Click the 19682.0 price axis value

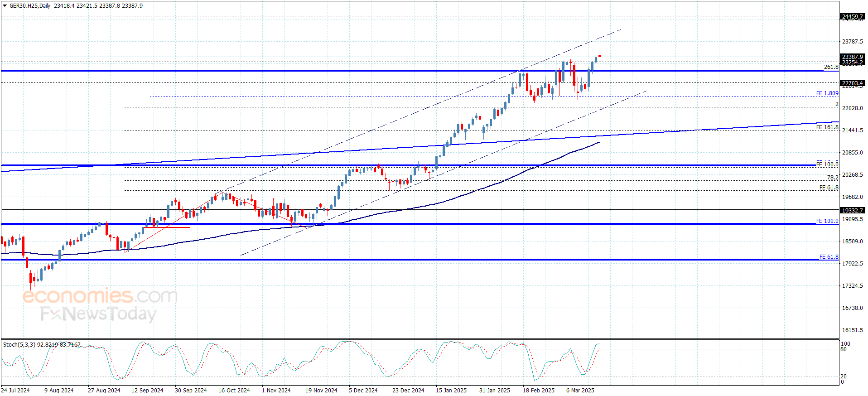click(x=852, y=197)
